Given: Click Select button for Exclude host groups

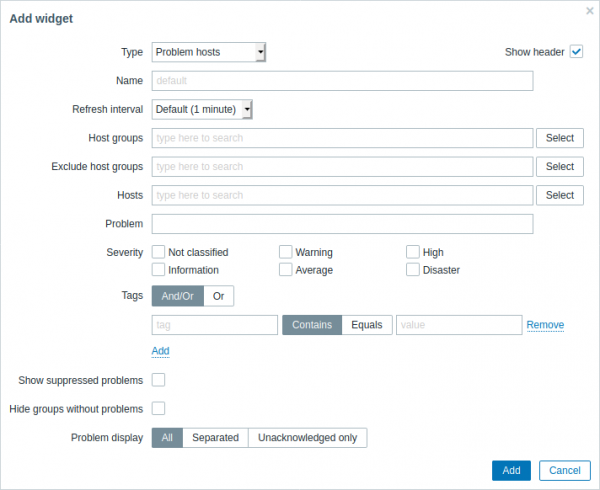Looking at the screenshot, I should [560, 167].
